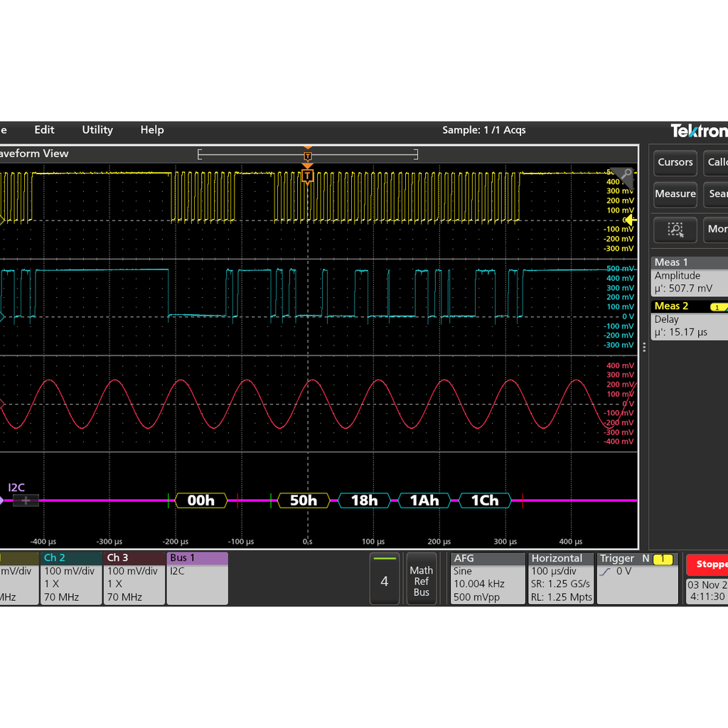Screen dimensions: 728x728
Task: Expand the results bar drag handle
Action: click(x=643, y=346)
